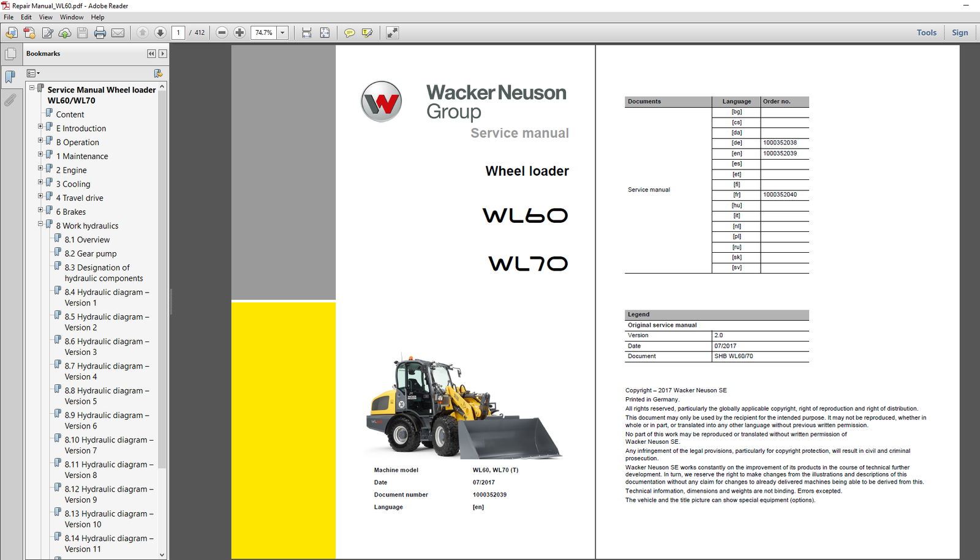Click the Create PDF online icon
The image size is (980, 560).
click(x=29, y=32)
